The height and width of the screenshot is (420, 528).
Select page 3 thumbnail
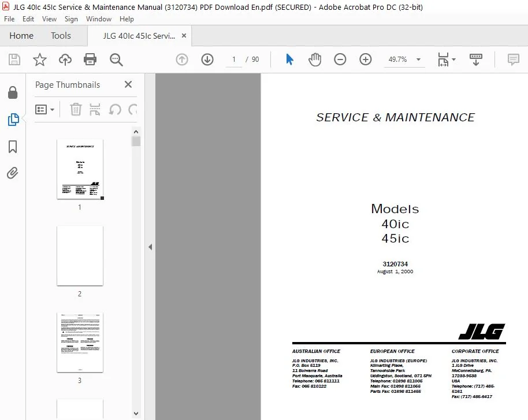click(80, 343)
